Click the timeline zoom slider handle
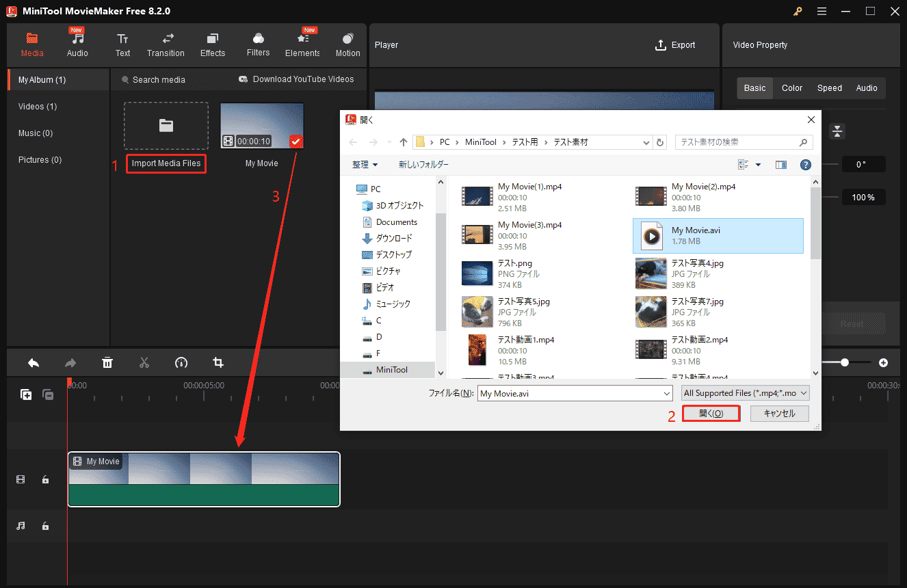The width and height of the screenshot is (907, 588). pyautogui.click(x=845, y=362)
